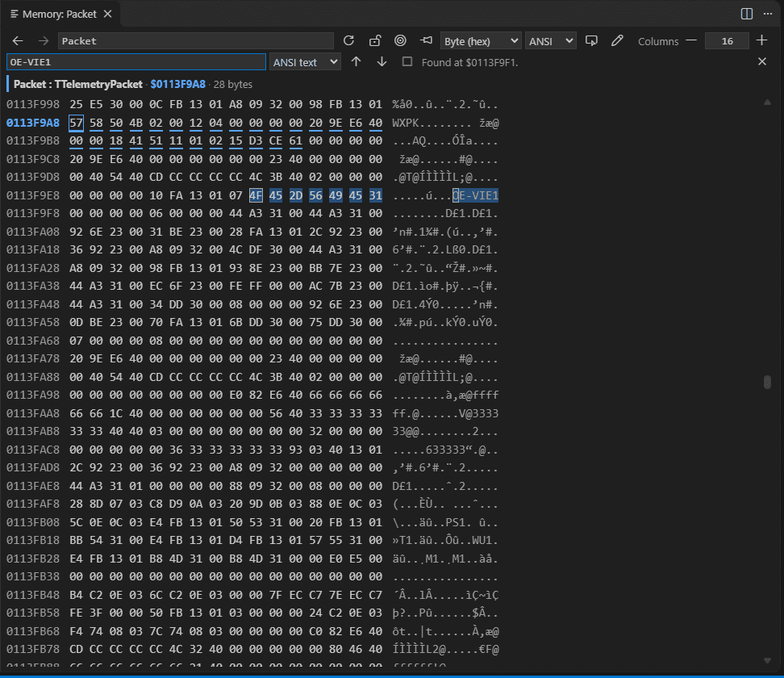Decrease columns with minus button

(691, 41)
